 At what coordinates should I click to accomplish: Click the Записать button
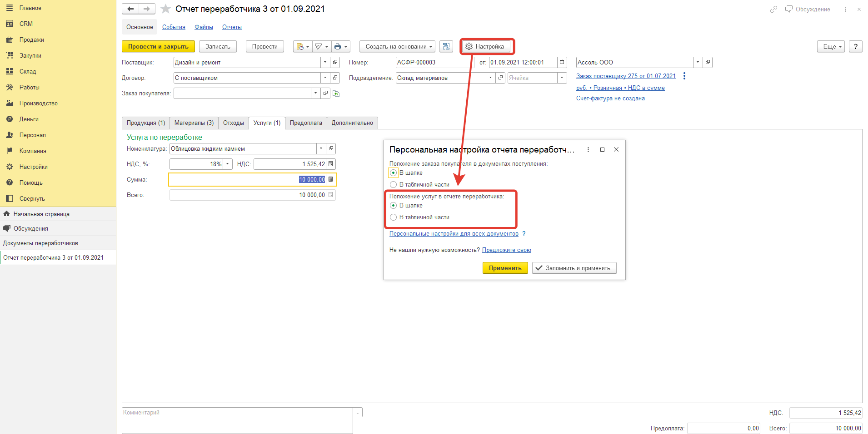click(x=218, y=46)
